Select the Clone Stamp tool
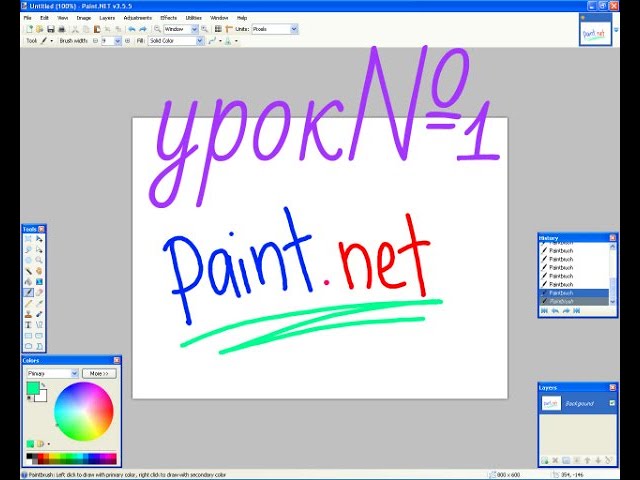Viewport: 640px width, 480px height. 28,314
